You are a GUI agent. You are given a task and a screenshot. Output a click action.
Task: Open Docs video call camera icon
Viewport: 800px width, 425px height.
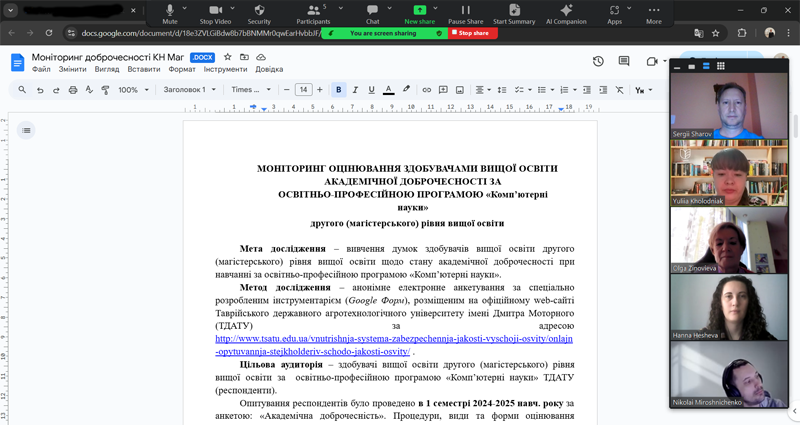click(652, 61)
